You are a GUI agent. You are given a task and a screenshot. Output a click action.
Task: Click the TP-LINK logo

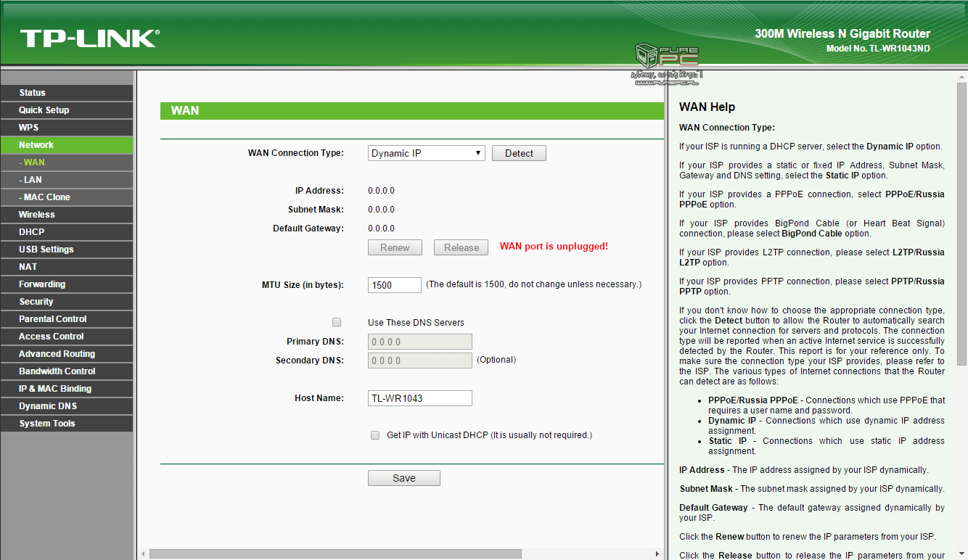click(90, 38)
